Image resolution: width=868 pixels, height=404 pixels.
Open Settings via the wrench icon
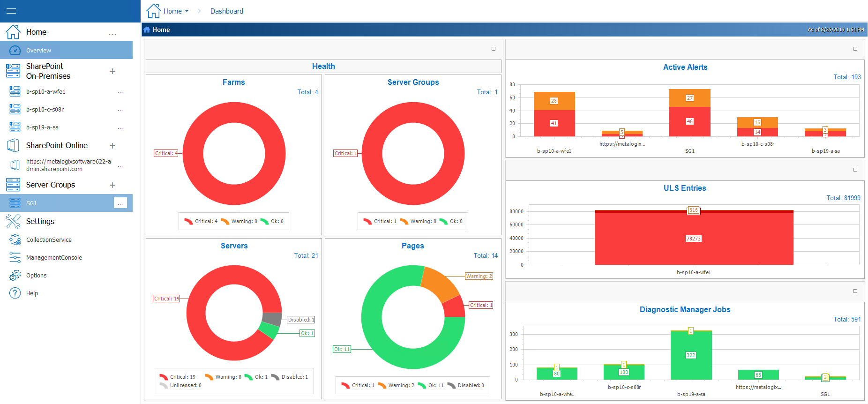pyautogui.click(x=13, y=221)
